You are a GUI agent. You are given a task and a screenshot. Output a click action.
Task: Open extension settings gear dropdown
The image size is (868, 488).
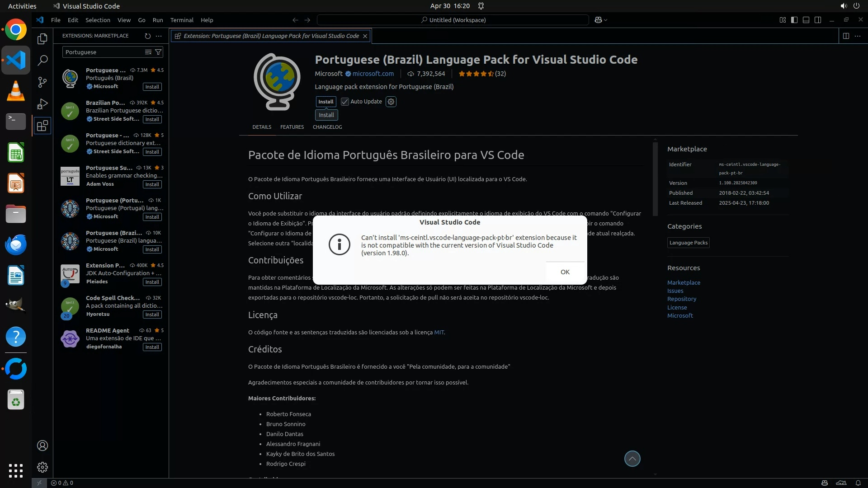391,102
